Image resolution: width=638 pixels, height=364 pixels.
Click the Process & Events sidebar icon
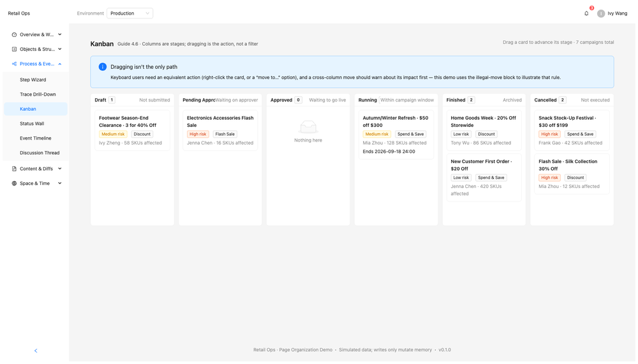[x=14, y=64]
